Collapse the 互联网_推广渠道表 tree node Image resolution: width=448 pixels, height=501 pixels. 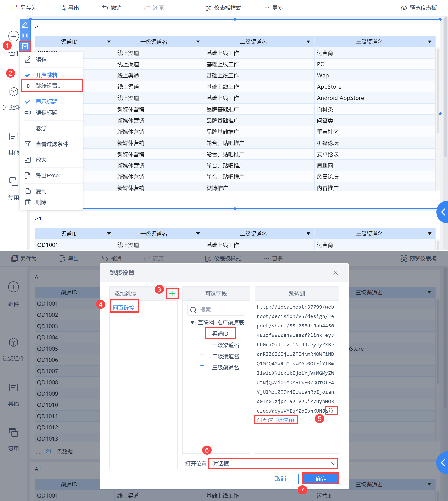coord(193,323)
